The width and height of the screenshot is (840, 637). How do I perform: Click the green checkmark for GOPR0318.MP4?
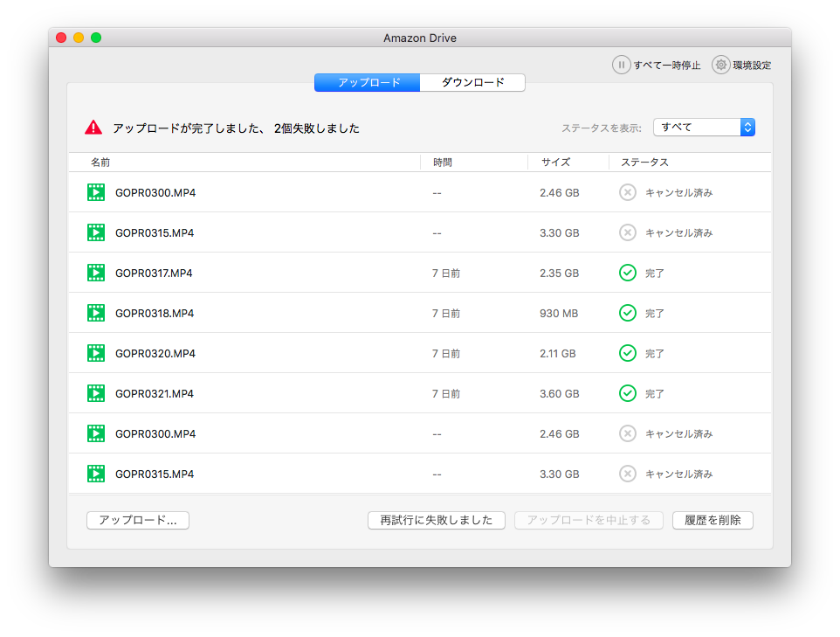[x=627, y=313]
